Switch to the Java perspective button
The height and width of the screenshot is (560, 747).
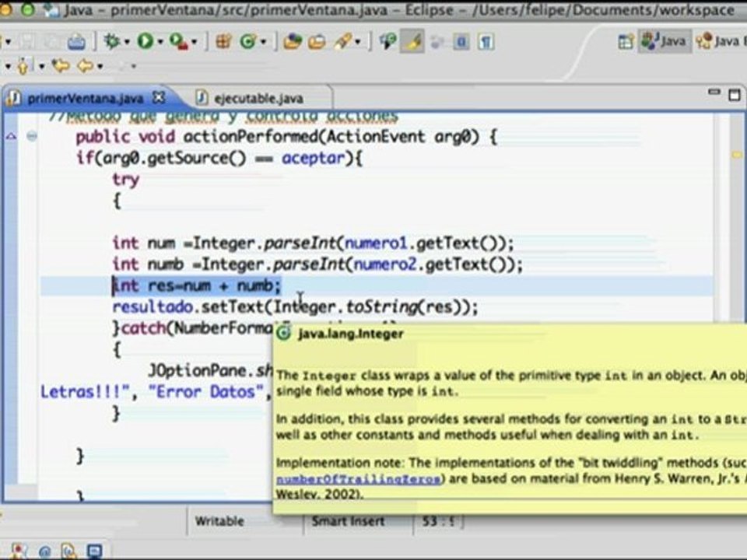tap(665, 41)
